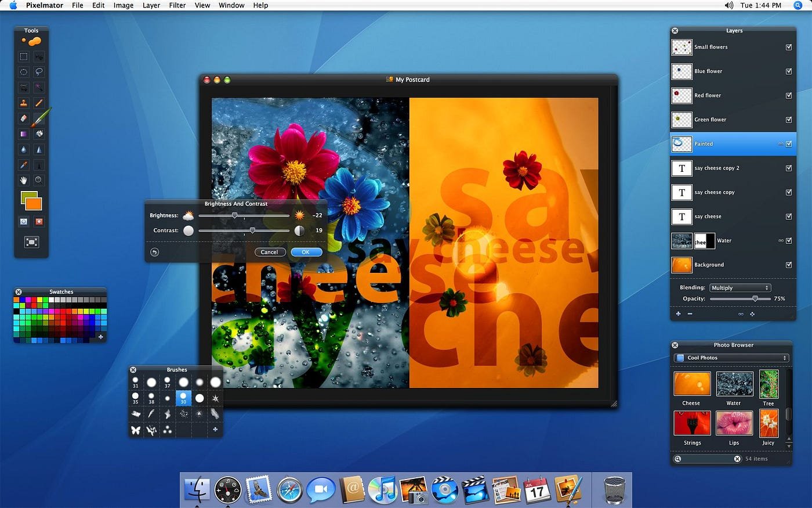
Task: Toggle visibility of the Red flower layer
Action: coord(789,95)
